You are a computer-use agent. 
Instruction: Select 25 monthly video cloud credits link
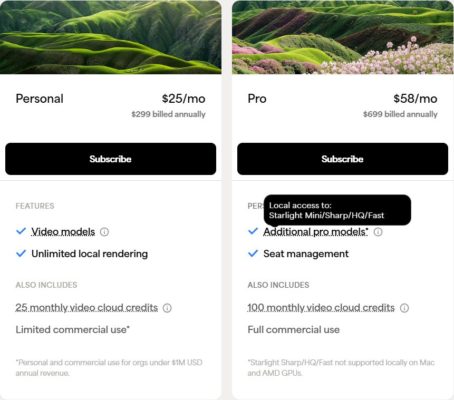point(87,308)
